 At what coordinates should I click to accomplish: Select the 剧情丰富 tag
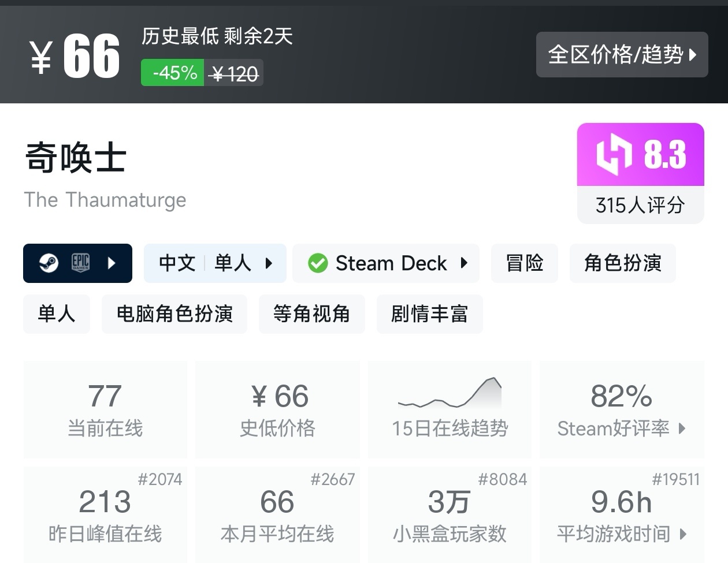(x=429, y=314)
